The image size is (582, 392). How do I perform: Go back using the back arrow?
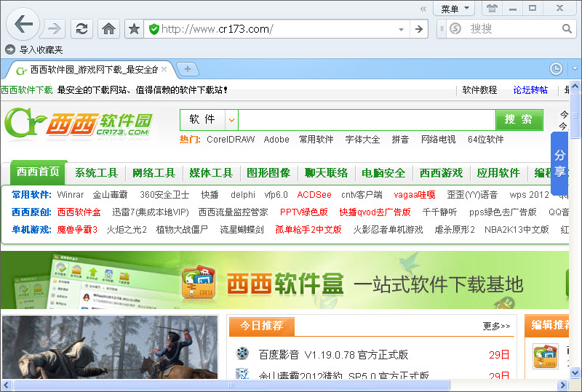pos(23,24)
